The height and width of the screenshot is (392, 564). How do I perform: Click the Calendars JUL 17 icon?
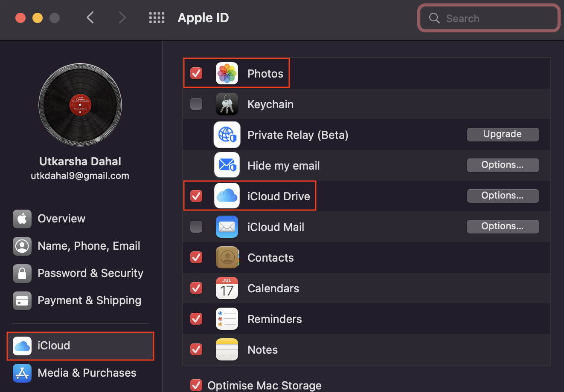click(227, 288)
